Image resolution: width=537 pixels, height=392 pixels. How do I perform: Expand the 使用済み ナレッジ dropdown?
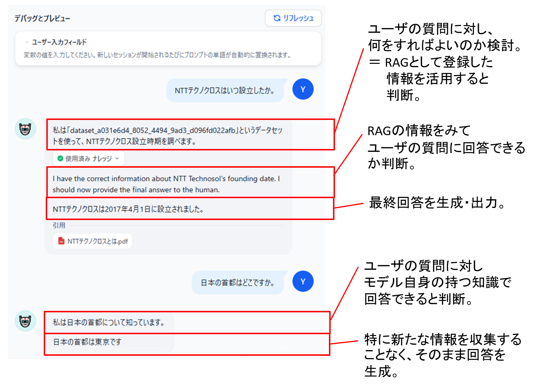coord(89,158)
